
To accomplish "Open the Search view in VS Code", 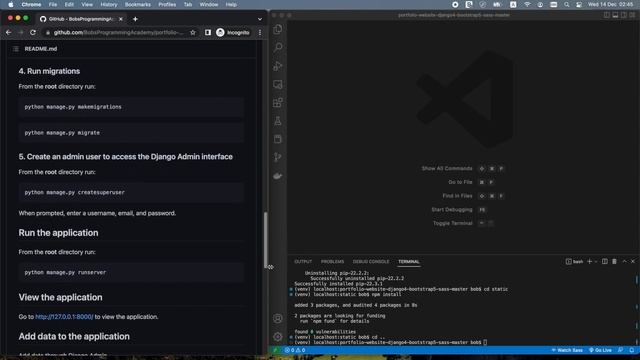I will [278, 47].
